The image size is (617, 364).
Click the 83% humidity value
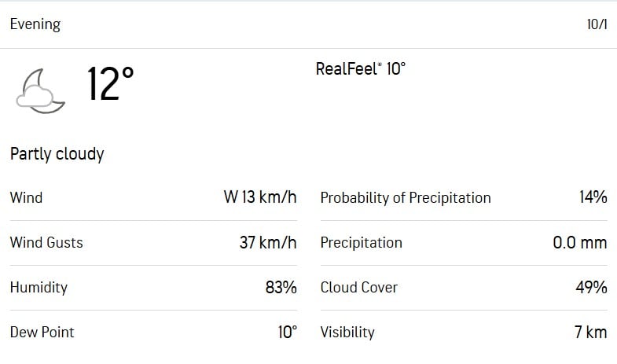point(281,287)
